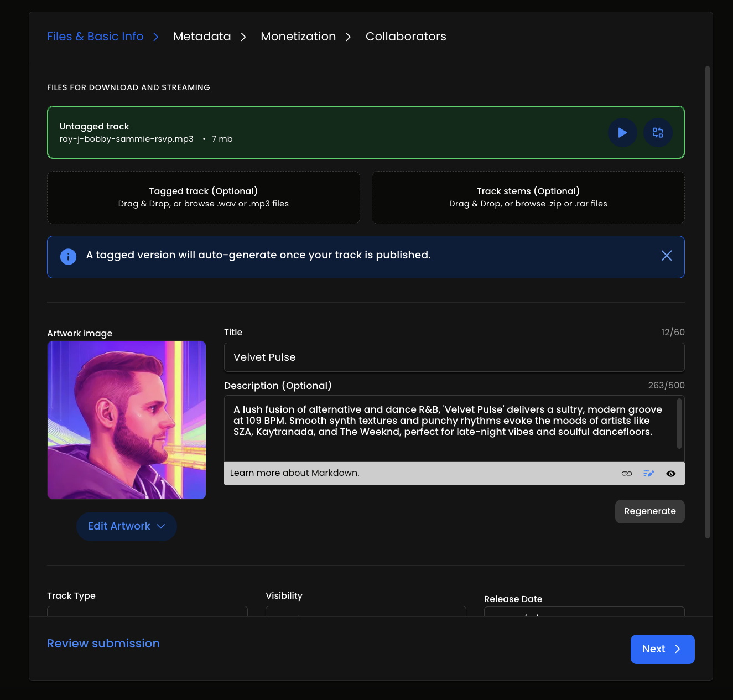Go to the Collaborators step

coord(406,37)
